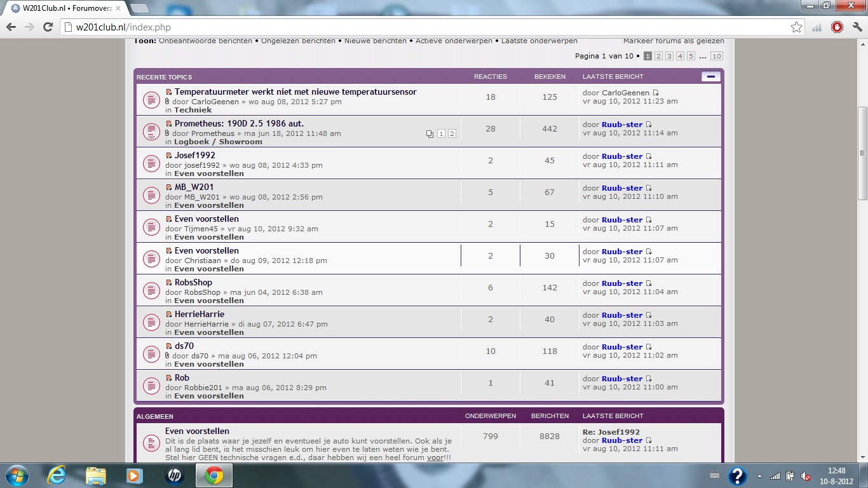Show Actieve onderwerpen
This screenshot has height=488, width=868.
[x=454, y=41]
